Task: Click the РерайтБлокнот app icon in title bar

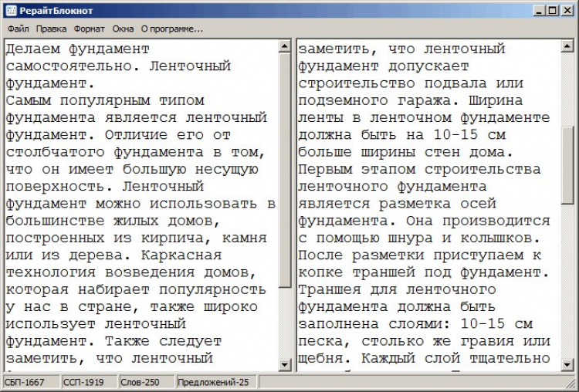Action: click(x=12, y=10)
